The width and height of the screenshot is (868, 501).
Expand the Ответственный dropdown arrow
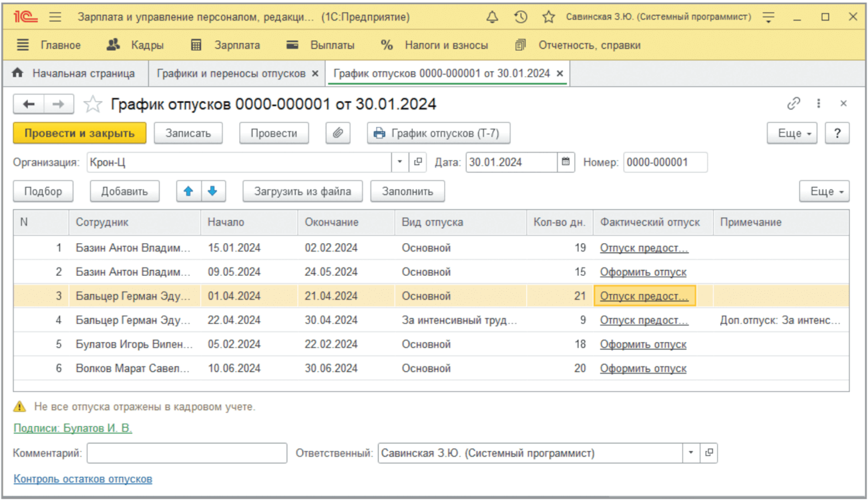[691, 453]
